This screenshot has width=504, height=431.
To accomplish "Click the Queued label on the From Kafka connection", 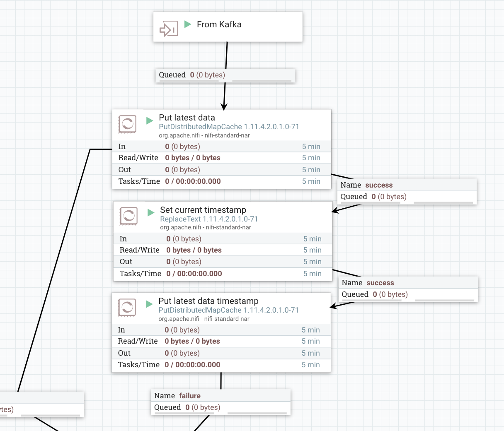I will point(172,75).
